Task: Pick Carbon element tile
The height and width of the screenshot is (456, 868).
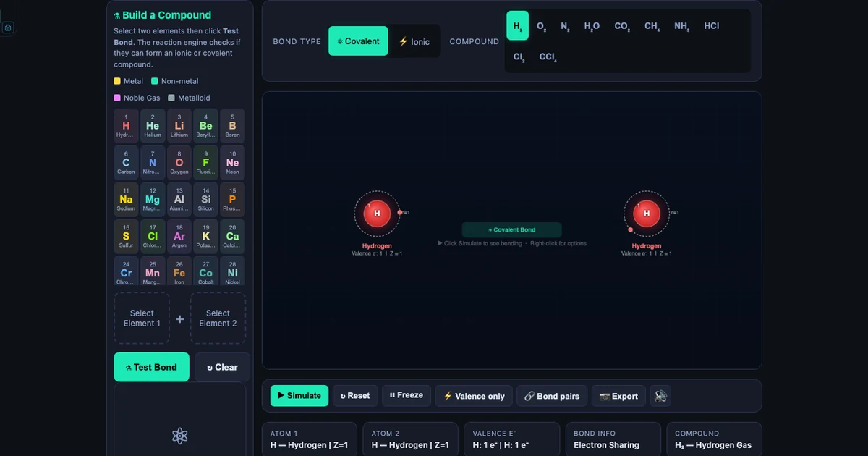Action: 126,163
